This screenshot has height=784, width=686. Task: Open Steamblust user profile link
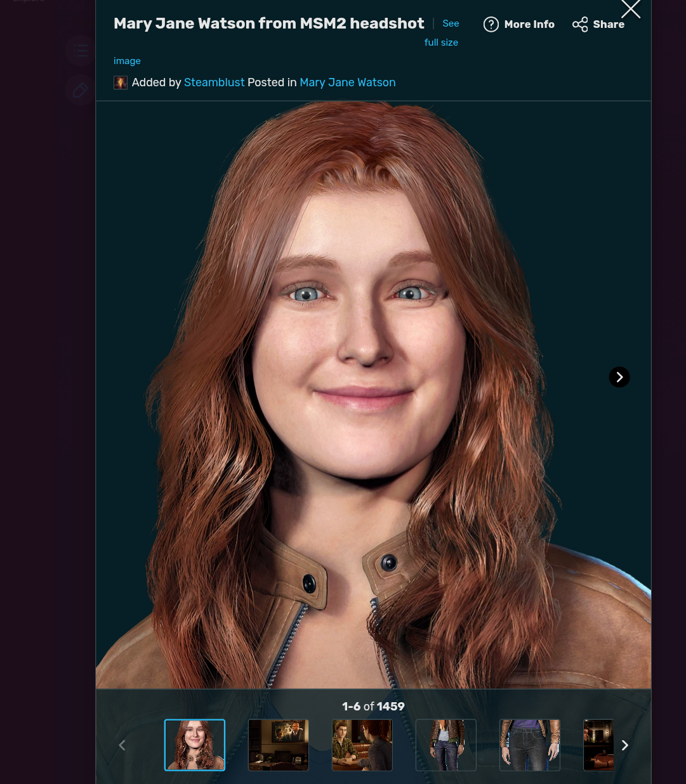[214, 82]
